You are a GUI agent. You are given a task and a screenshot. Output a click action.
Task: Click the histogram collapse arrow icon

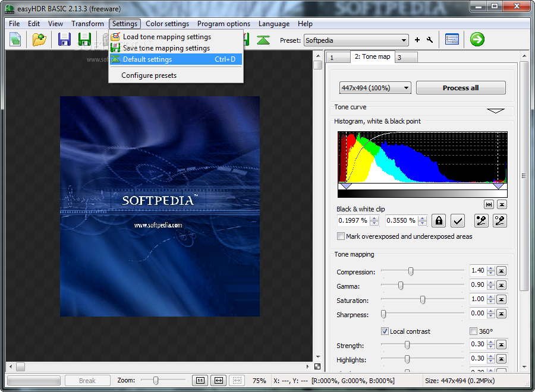(502, 204)
